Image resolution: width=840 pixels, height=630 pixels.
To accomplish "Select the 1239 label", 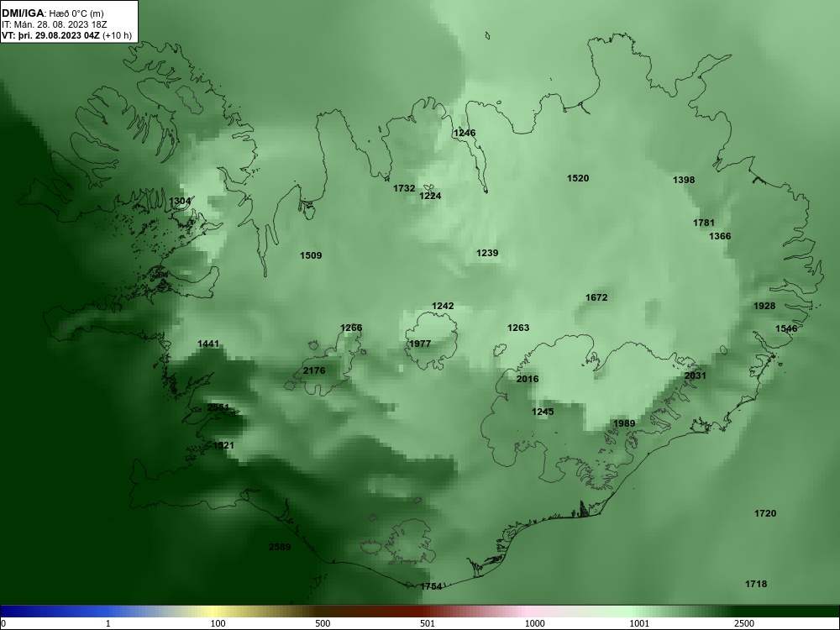I will [487, 253].
